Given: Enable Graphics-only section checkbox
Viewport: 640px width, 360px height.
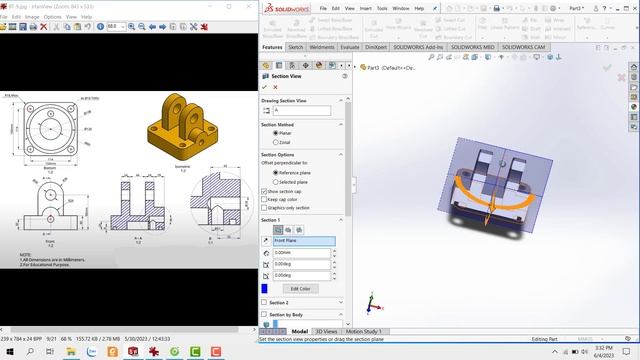Looking at the screenshot, I should point(264,208).
